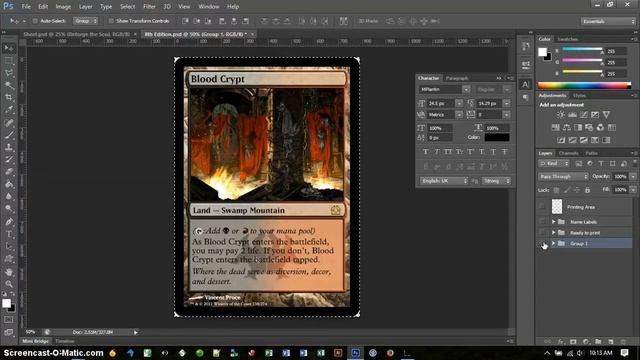Open the Auto-Select Group dropdown
640x360 pixels.
coord(85,21)
